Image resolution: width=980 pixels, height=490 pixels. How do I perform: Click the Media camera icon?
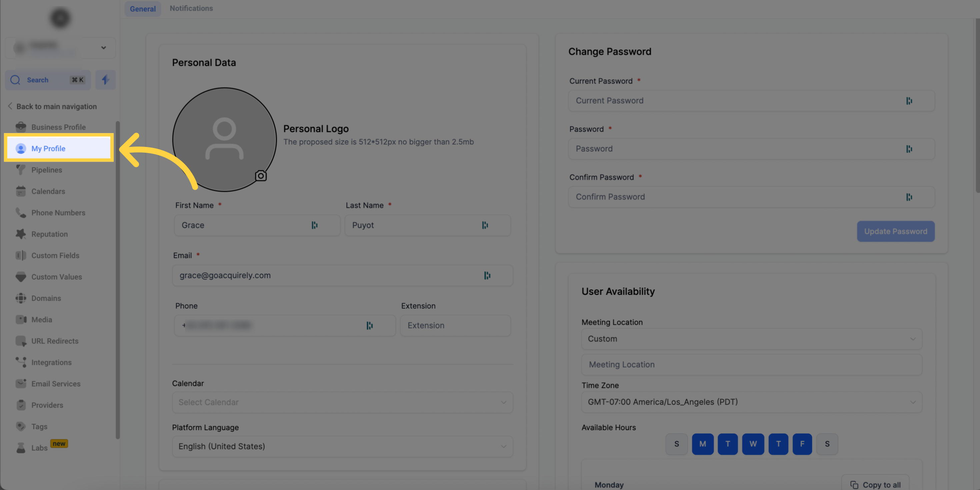click(21, 320)
